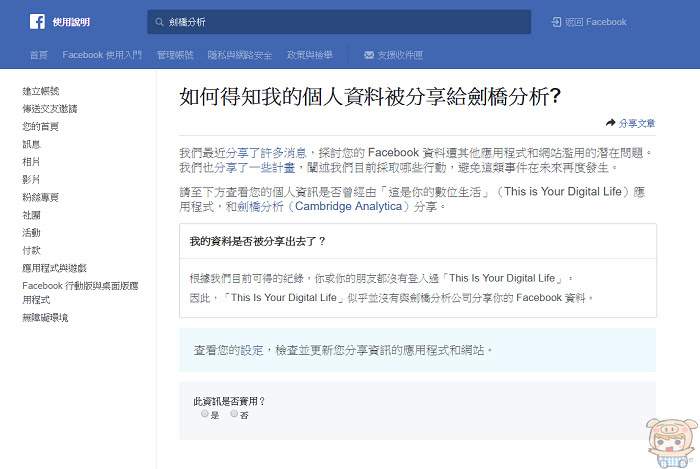Click the 因此,「This Is Your Digital Life」 sentence

click(391, 298)
